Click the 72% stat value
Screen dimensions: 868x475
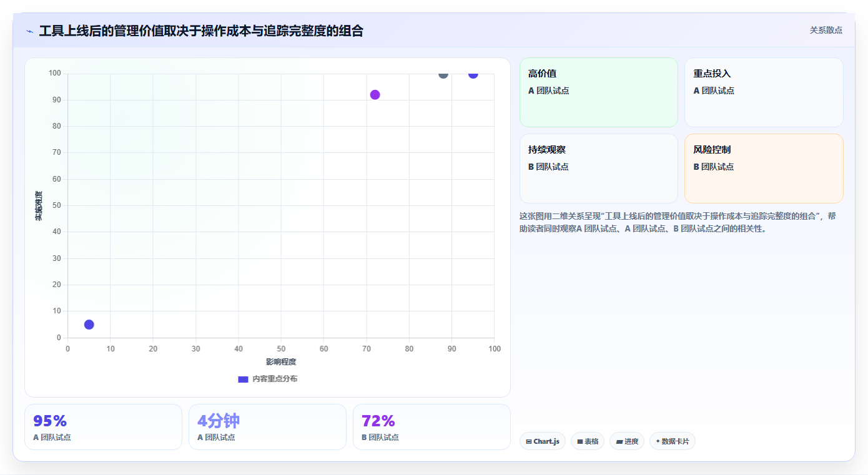click(378, 421)
